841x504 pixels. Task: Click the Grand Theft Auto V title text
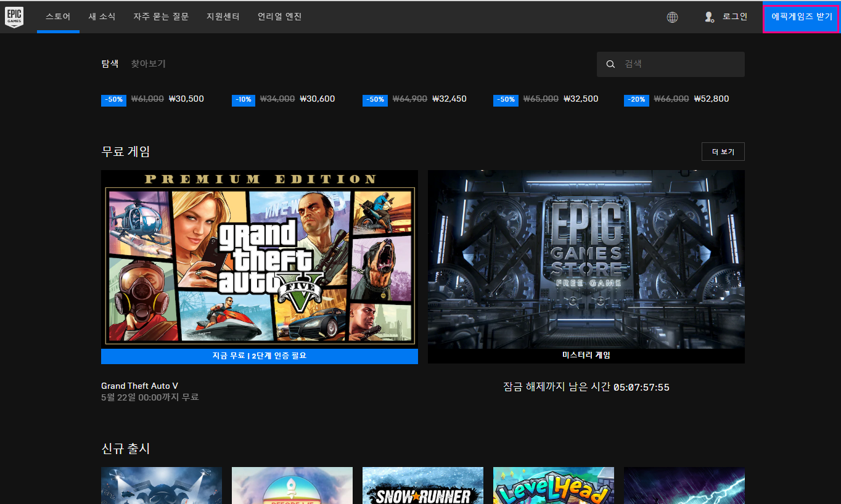[x=139, y=386]
